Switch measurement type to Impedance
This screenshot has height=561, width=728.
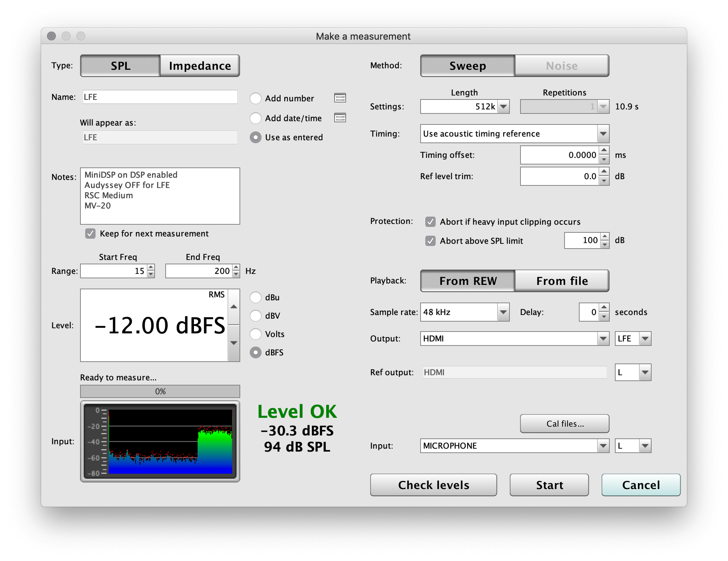tap(200, 66)
